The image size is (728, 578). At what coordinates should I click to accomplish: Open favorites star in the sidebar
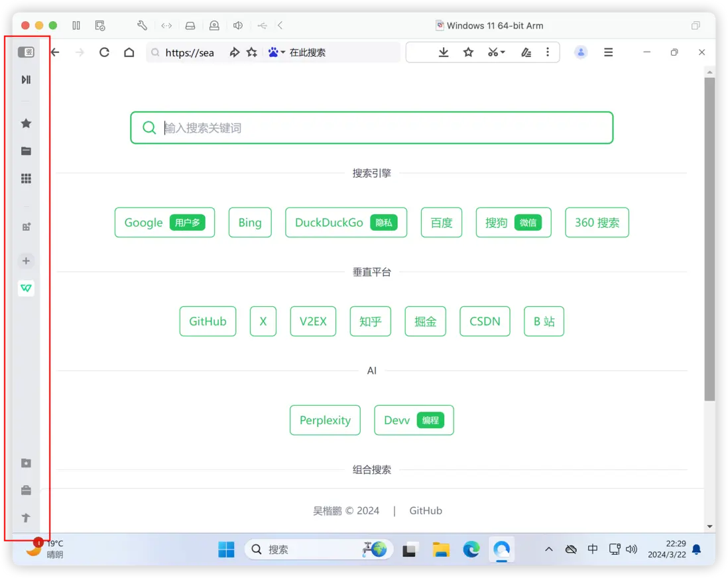pos(26,123)
